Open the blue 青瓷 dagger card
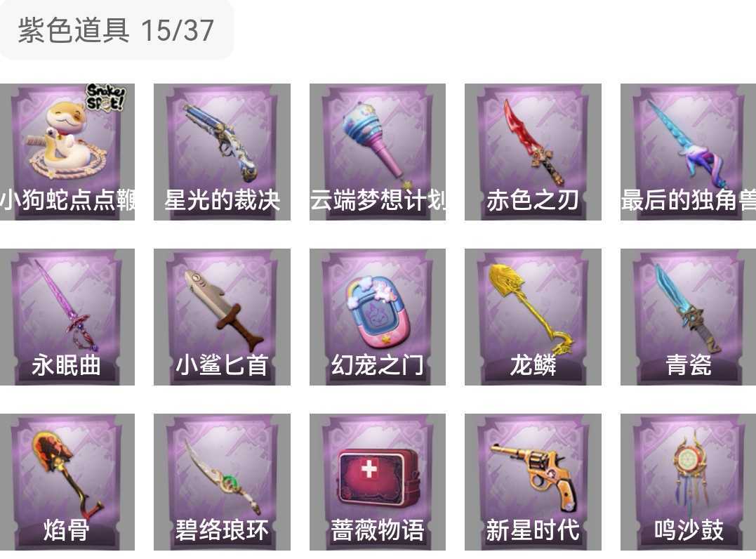 [688, 317]
